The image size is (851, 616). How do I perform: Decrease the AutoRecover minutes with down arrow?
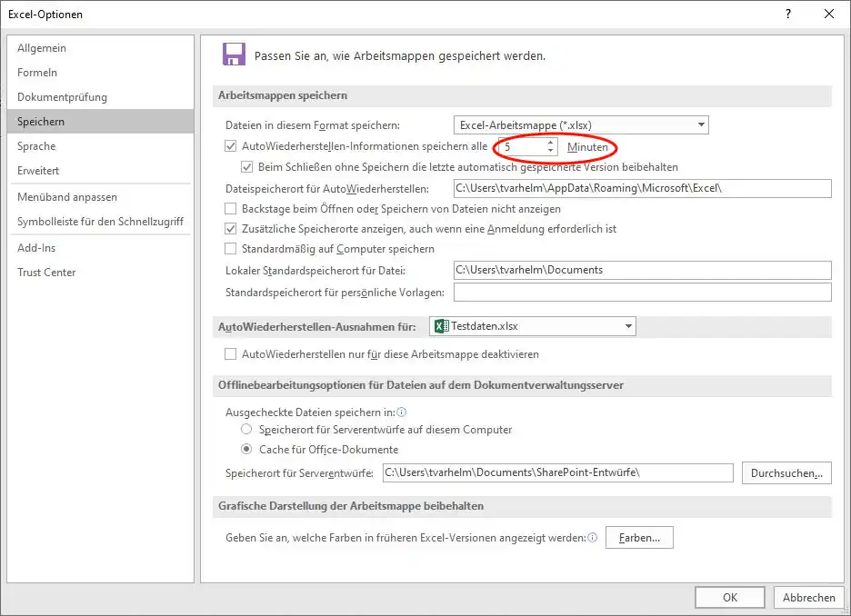point(550,151)
